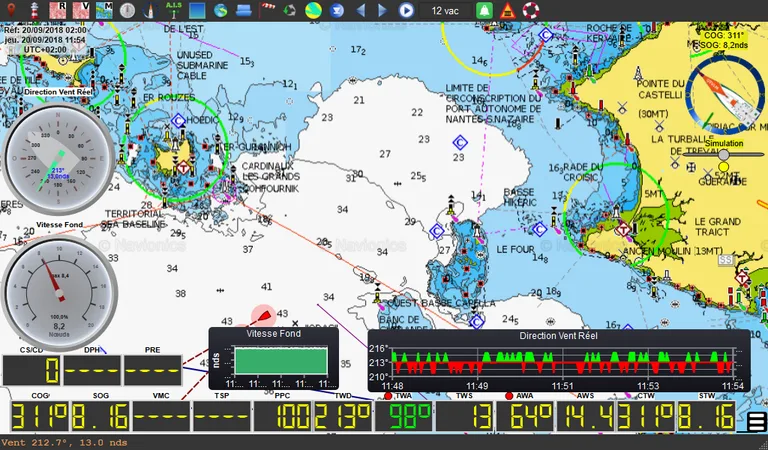Click the date label jeu. 20/09/2018 11:54
Screen dimensions: 768x450
coord(45,40)
